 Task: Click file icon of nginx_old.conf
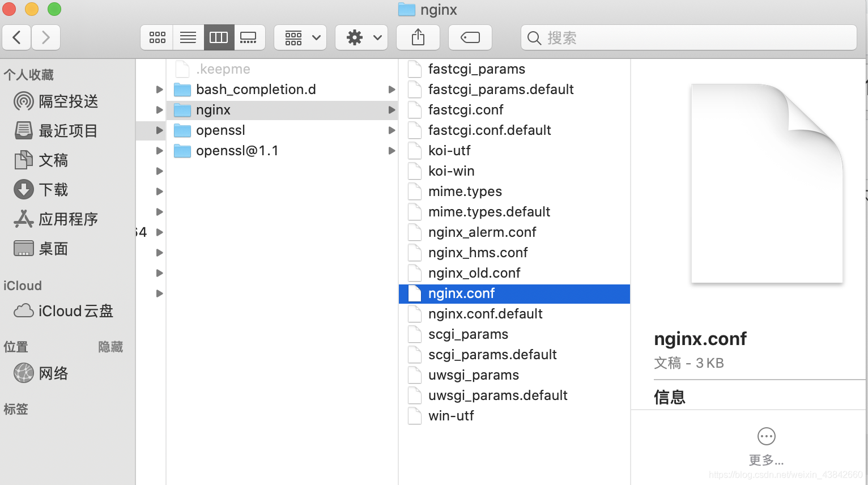coord(415,273)
